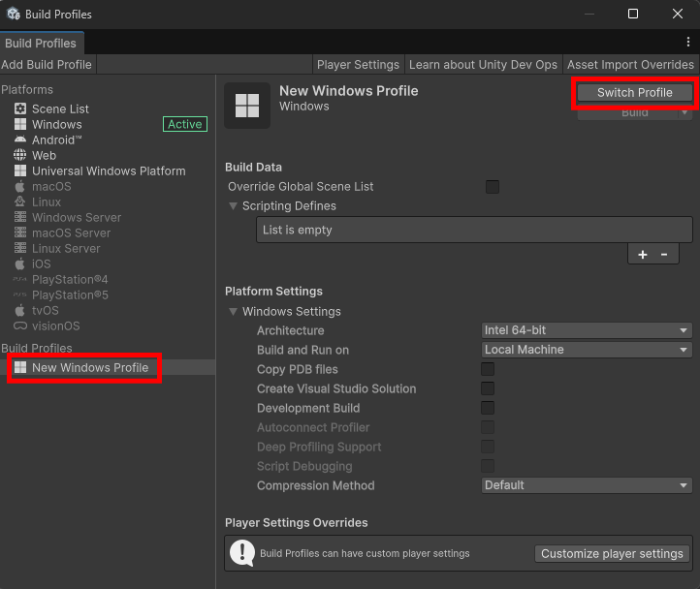Enable Override Global Scene List checkbox
Screen dimensions: 700x589
point(493,186)
